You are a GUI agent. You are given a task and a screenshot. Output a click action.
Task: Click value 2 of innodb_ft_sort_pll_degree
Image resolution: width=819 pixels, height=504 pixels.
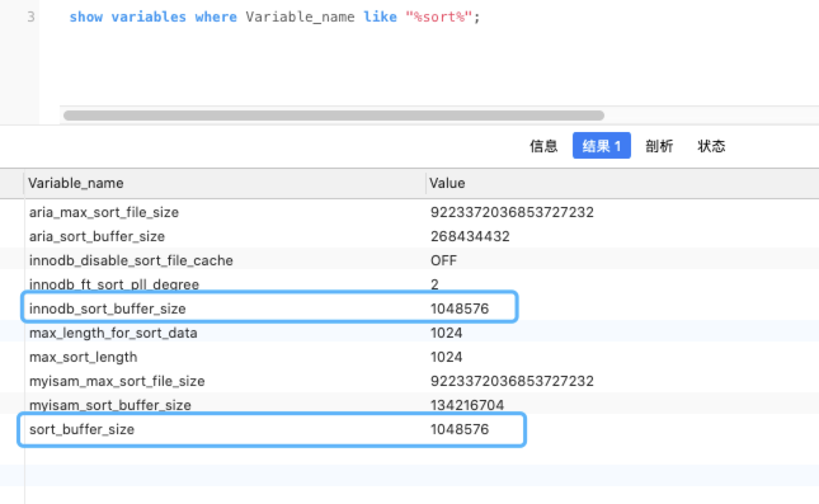point(434,284)
